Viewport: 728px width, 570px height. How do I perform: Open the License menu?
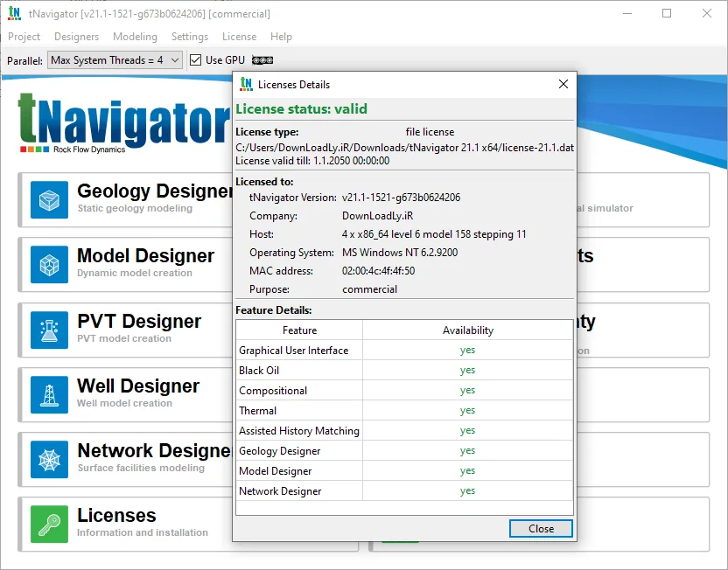(239, 37)
